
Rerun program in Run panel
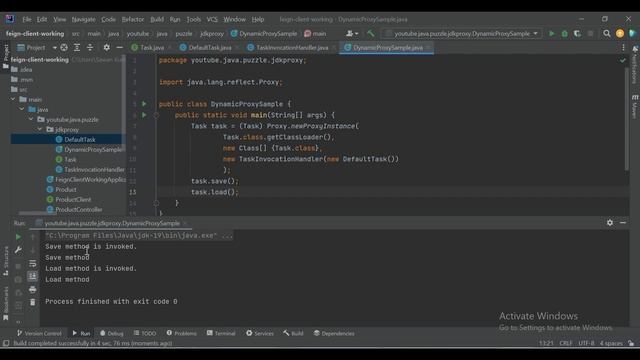coord(18,237)
